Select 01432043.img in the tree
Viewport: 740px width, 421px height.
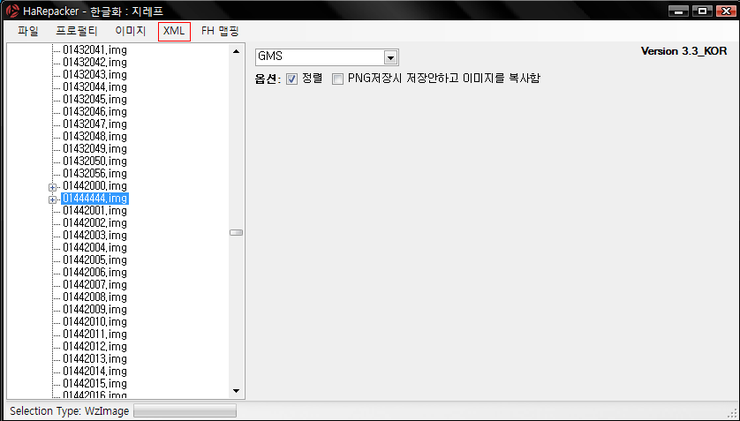tap(95, 75)
